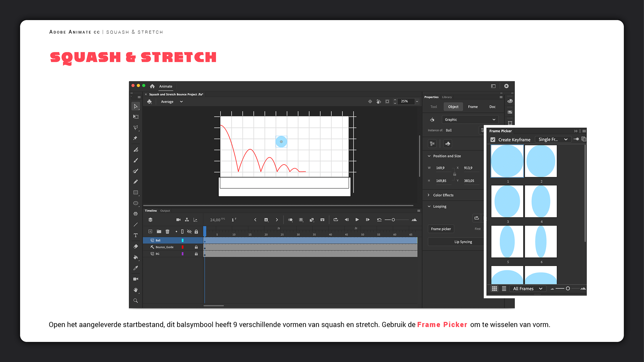Screen dimensions: 644x362
Task: Select the Text tool in toolbar
Action: click(136, 235)
